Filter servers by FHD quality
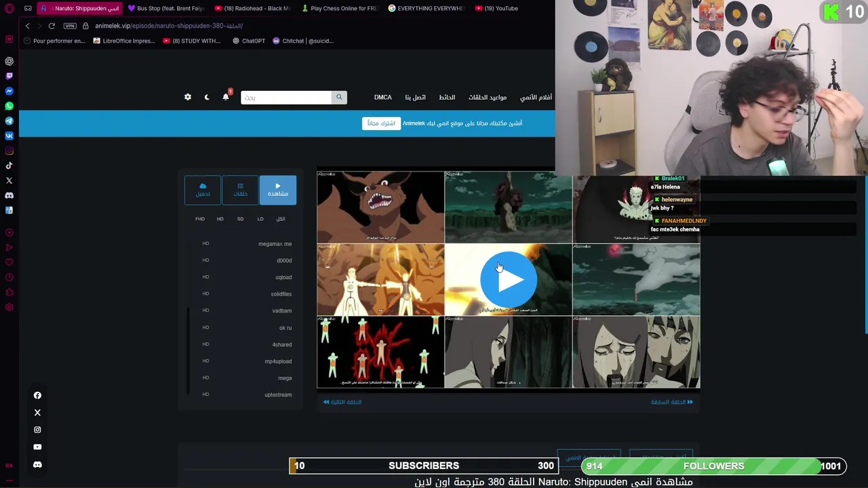The image size is (868, 488). (x=200, y=219)
